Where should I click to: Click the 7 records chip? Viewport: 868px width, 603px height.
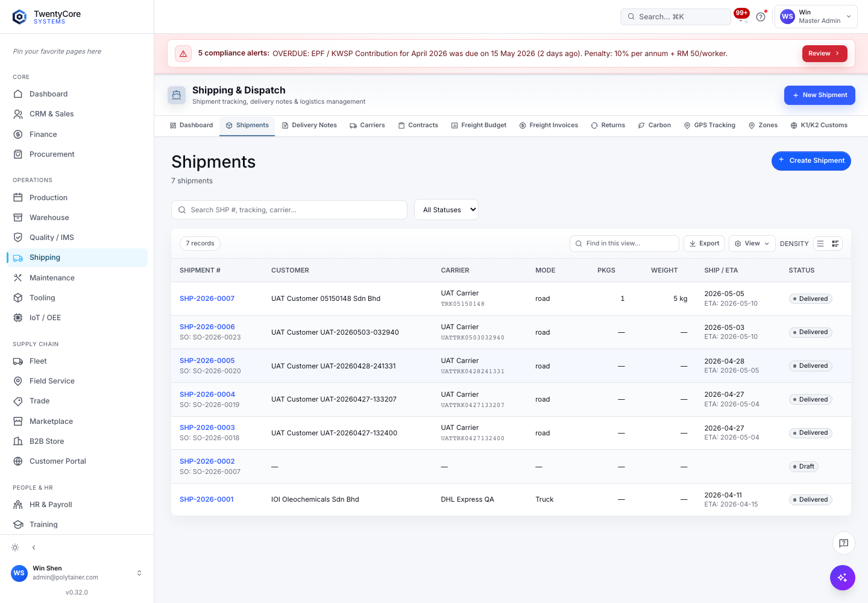coord(200,244)
